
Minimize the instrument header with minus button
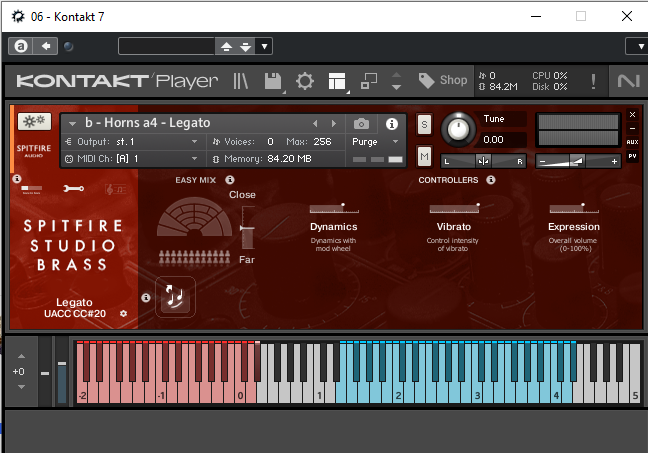coord(632,129)
